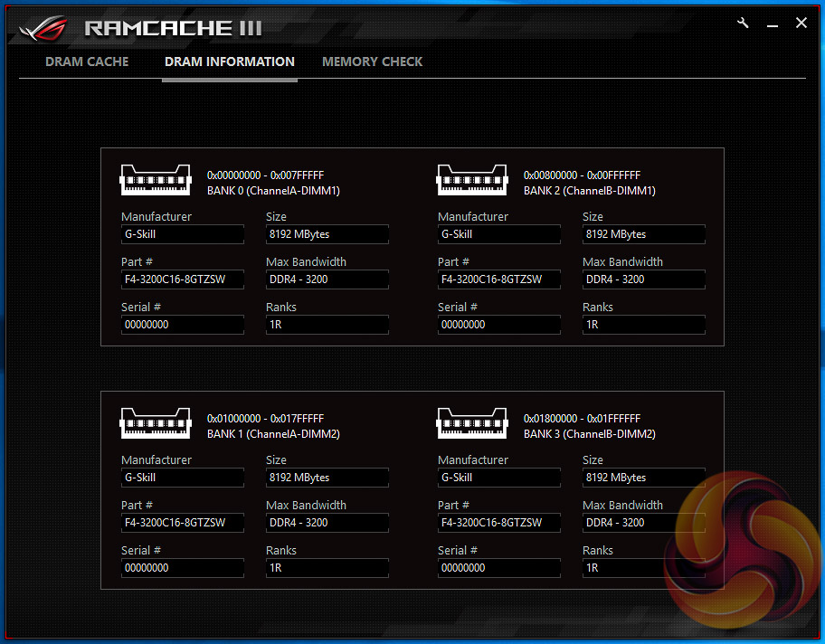Click the BANK 1 Part # field
Screen dimensions: 825x644
pyautogui.click(x=183, y=523)
